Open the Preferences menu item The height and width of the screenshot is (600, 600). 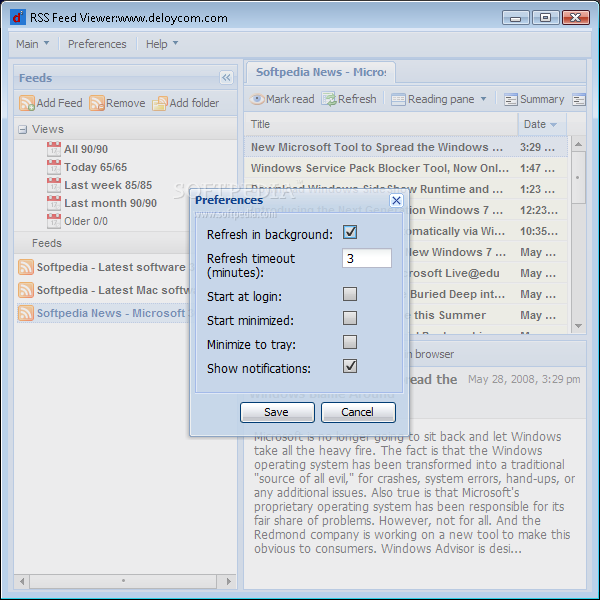click(97, 44)
